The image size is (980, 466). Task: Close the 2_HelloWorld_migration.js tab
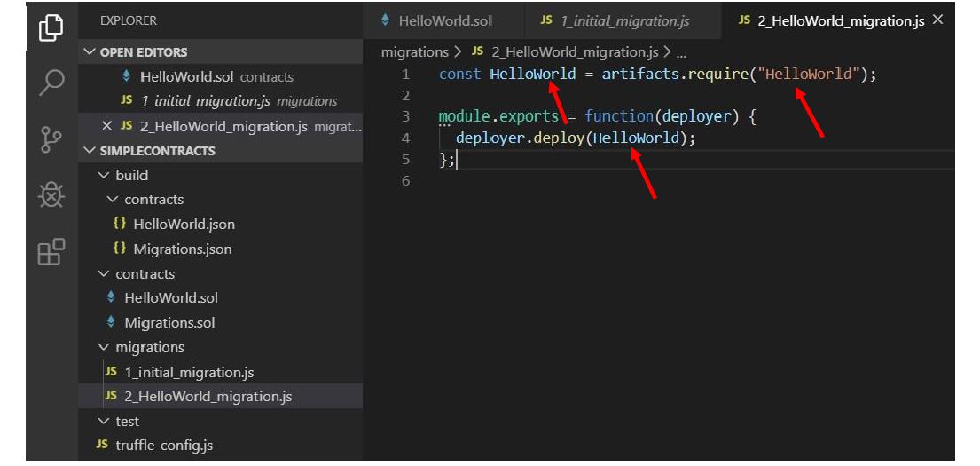(x=937, y=20)
